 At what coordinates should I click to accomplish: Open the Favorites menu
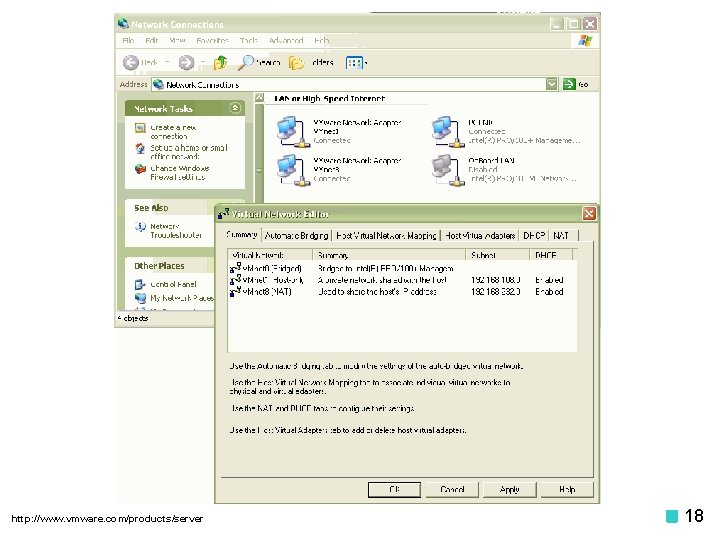coord(212,40)
